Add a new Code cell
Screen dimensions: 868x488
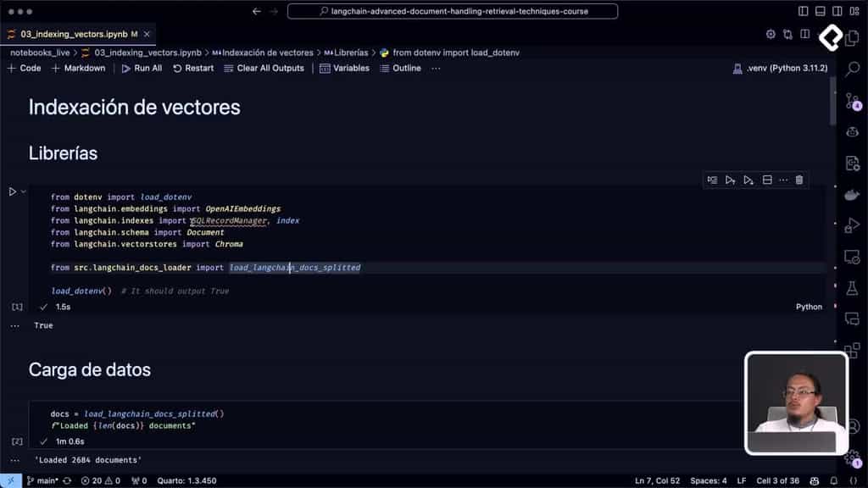[x=23, y=69]
